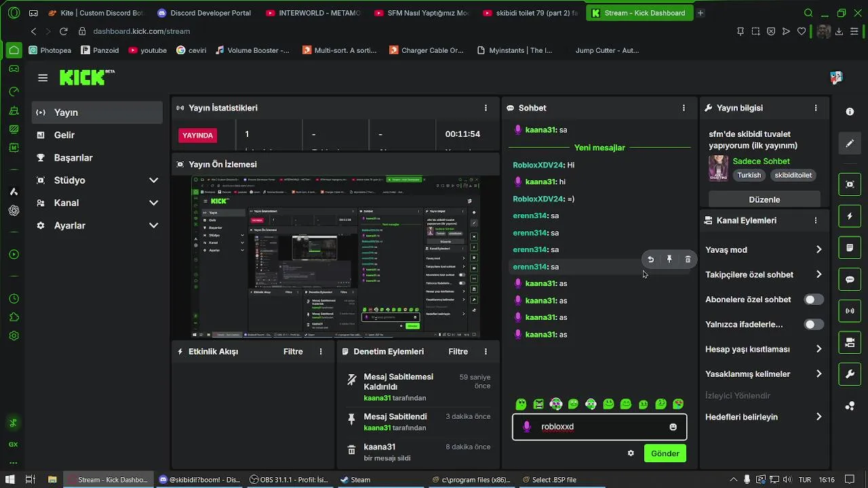The image size is (868, 488).
Task: Click the chat message input field
Action: pos(599,427)
